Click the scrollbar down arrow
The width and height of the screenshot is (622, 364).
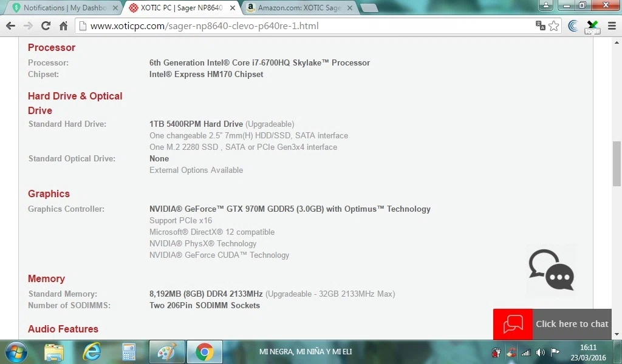point(617,334)
